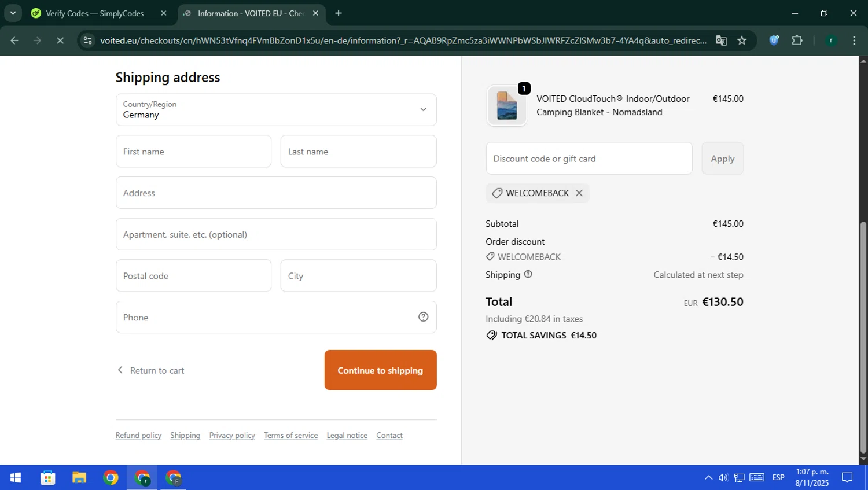The width and height of the screenshot is (868, 490).
Task: Show hidden system tray icons
Action: [x=708, y=478]
